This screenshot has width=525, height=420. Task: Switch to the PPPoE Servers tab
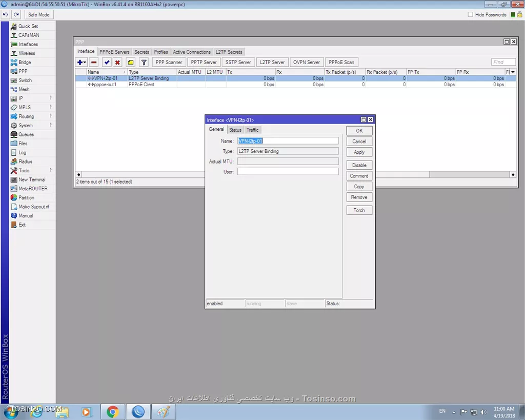114,52
